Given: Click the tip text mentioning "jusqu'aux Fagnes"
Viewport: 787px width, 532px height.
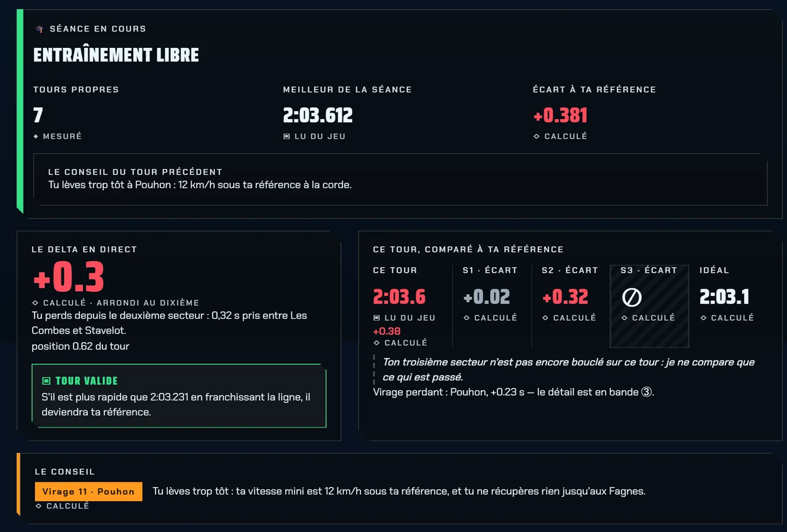Looking at the screenshot, I should [399, 491].
